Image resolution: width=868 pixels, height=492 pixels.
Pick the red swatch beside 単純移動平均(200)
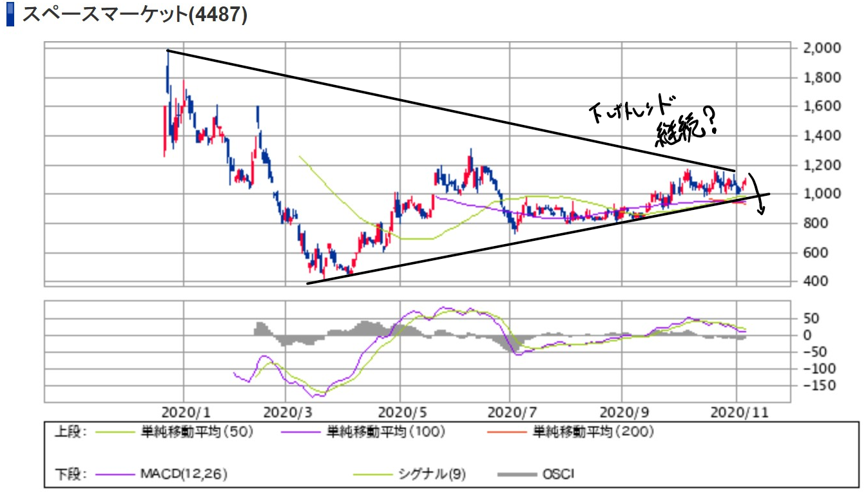pos(508,432)
